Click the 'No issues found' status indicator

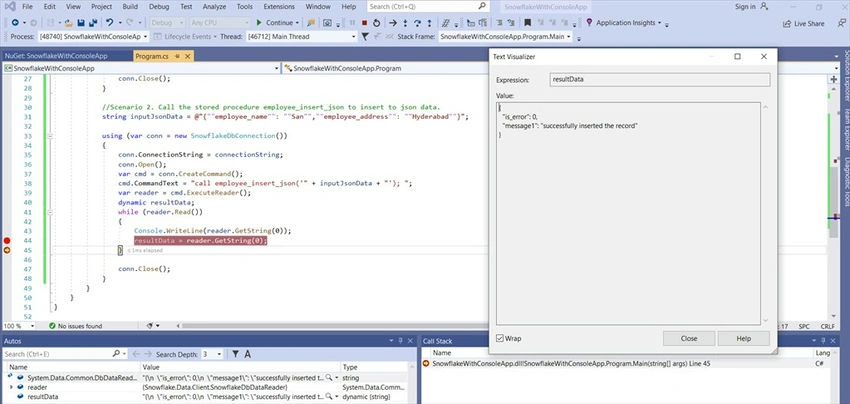(x=75, y=326)
